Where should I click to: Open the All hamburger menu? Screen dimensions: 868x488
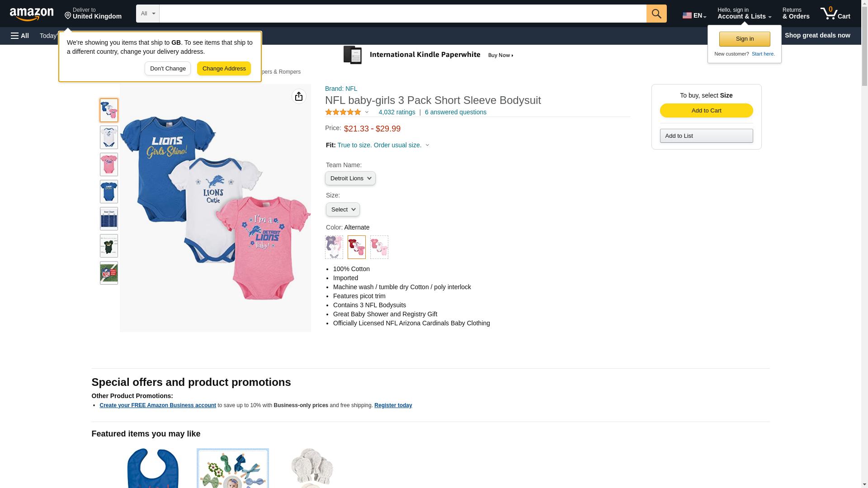tap(20, 36)
